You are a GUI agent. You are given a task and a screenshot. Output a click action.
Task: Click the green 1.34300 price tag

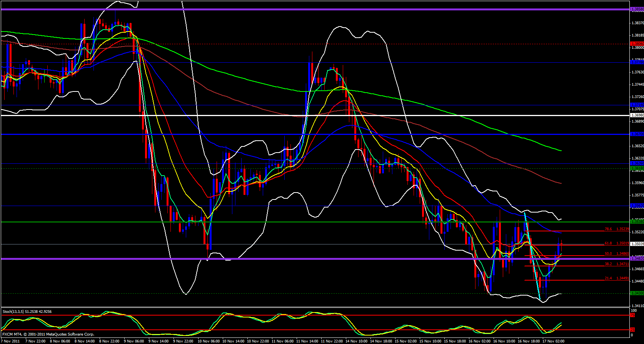pyautogui.click(x=637, y=293)
